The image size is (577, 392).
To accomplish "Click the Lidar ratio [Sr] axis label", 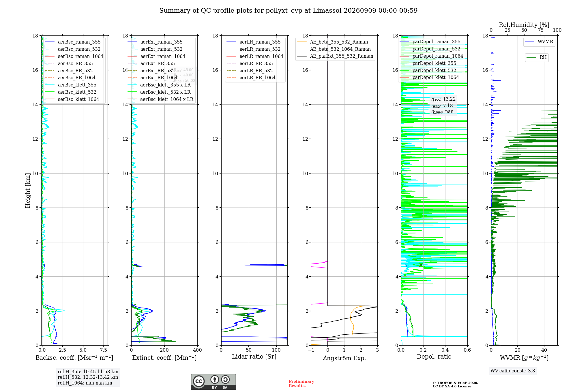I will click(x=254, y=357).
